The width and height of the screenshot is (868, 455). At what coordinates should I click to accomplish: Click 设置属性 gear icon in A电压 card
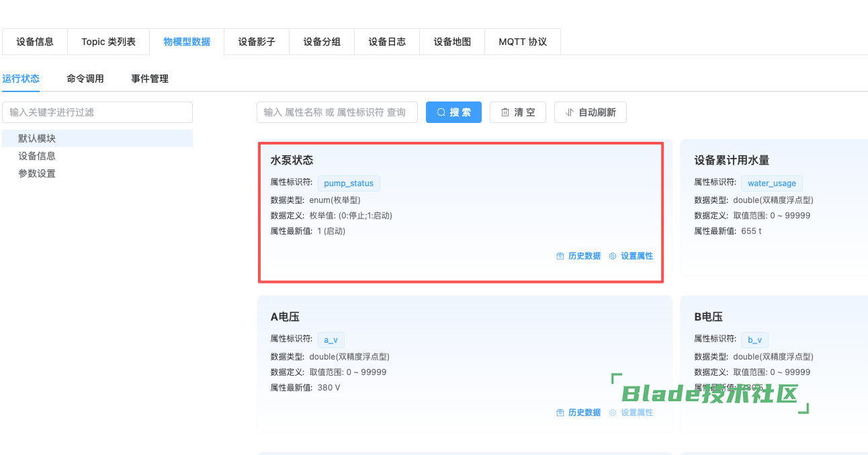[x=613, y=413]
